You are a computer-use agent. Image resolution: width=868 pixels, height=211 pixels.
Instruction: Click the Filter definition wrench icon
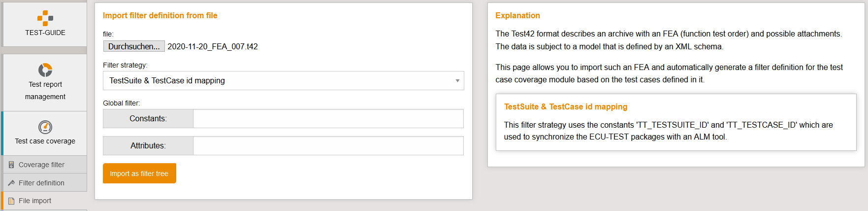(11, 183)
